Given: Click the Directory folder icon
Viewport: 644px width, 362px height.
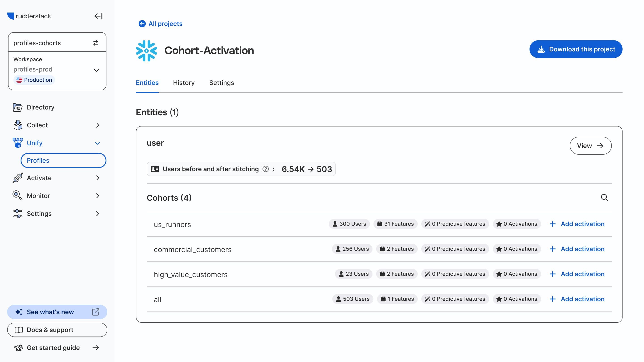Looking at the screenshot, I should [17, 107].
